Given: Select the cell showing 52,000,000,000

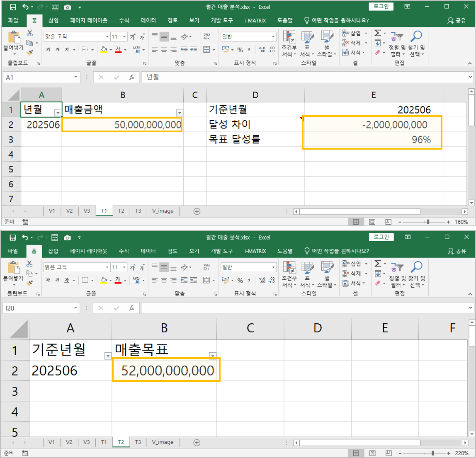Looking at the screenshot, I should [x=166, y=370].
